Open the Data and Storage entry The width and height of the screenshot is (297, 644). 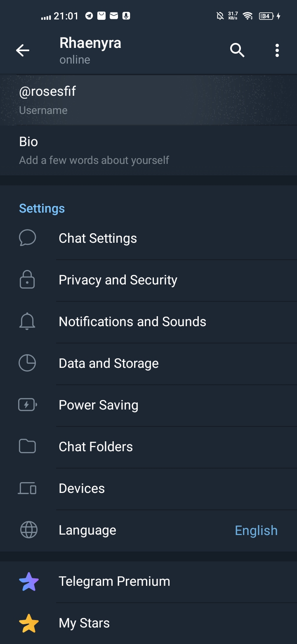(109, 363)
